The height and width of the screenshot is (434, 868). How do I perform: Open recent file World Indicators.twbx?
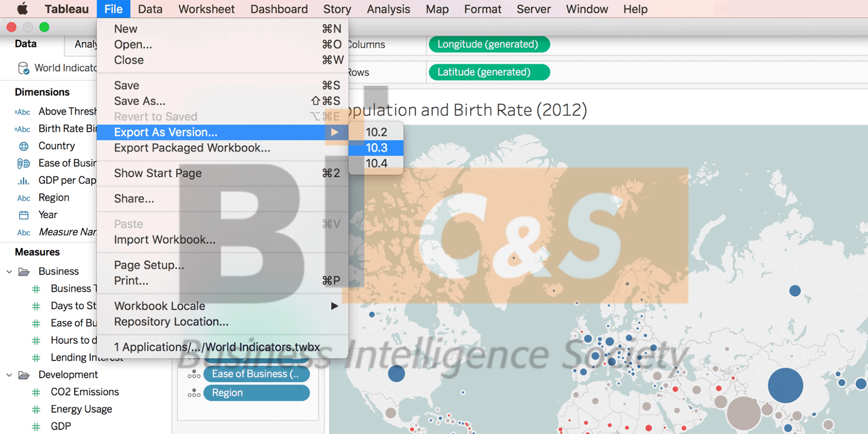click(x=222, y=347)
